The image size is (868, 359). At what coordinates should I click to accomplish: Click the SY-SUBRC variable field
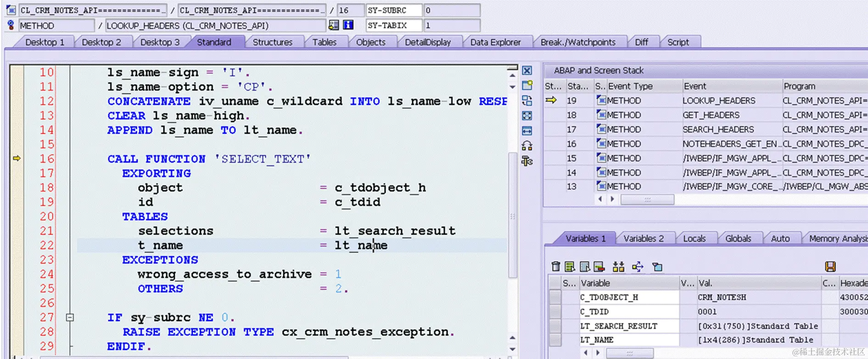(394, 10)
